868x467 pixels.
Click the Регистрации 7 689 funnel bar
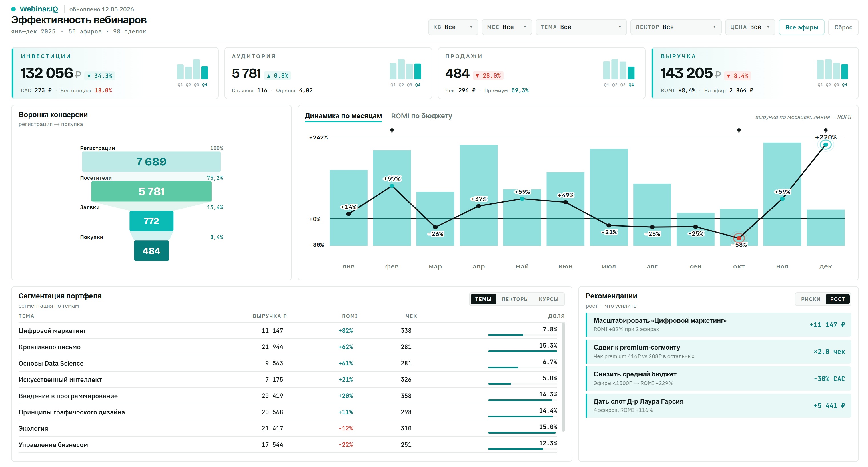tap(151, 162)
